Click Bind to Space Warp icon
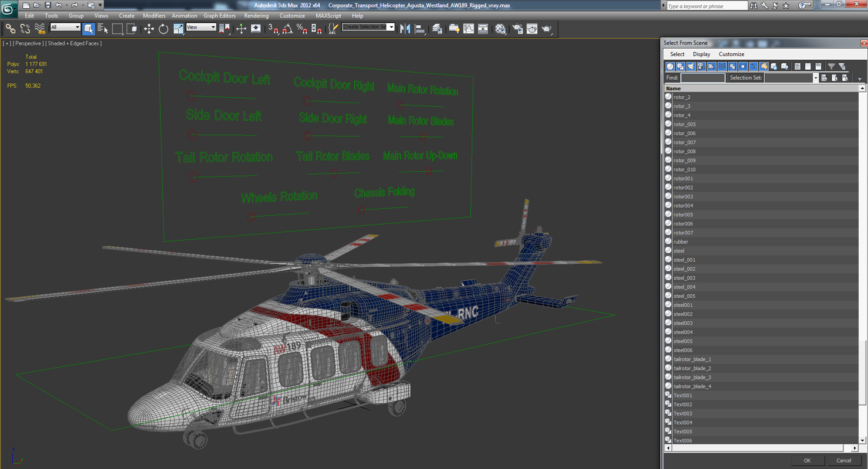The image size is (868, 469). click(40, 29)
